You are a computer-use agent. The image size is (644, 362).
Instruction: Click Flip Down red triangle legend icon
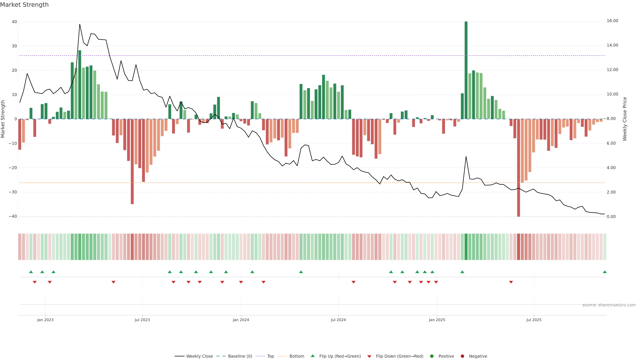pyautogui.click(x=369, y=356)
